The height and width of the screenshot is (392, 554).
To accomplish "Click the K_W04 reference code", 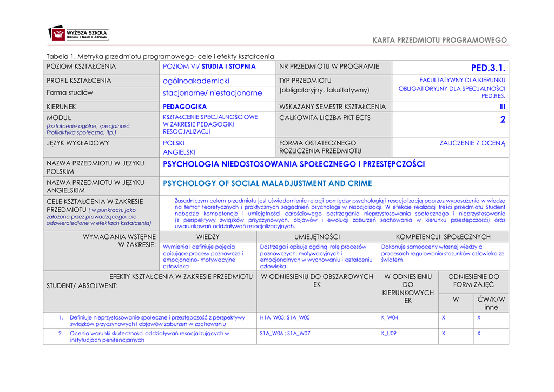I will (x=390, y=318).
